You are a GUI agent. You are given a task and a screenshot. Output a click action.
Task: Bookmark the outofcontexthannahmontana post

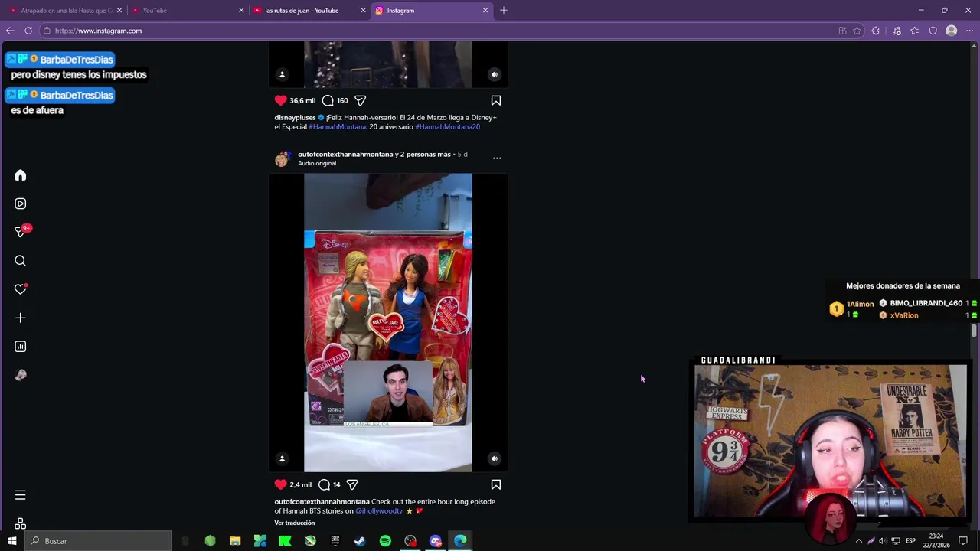tap(496, 484)
